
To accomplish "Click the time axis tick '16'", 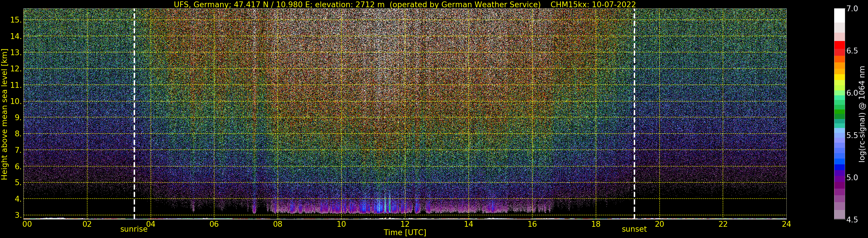I will [x=532, y=224].
